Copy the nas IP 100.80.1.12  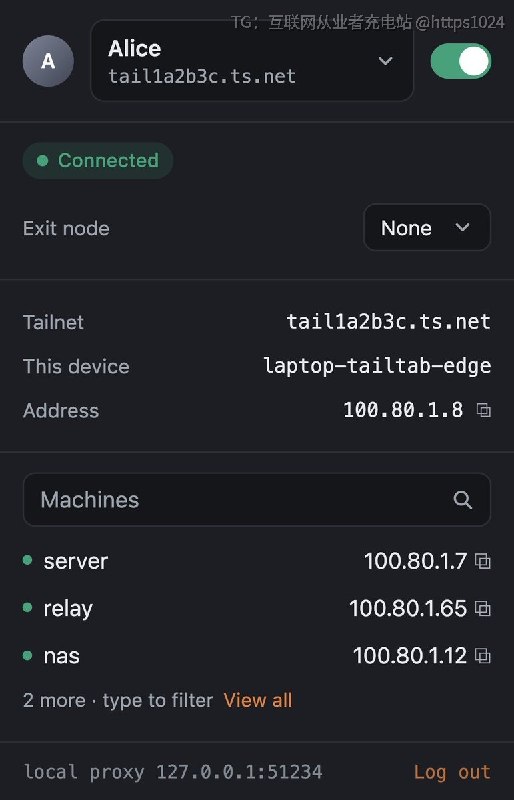point(483,655)
